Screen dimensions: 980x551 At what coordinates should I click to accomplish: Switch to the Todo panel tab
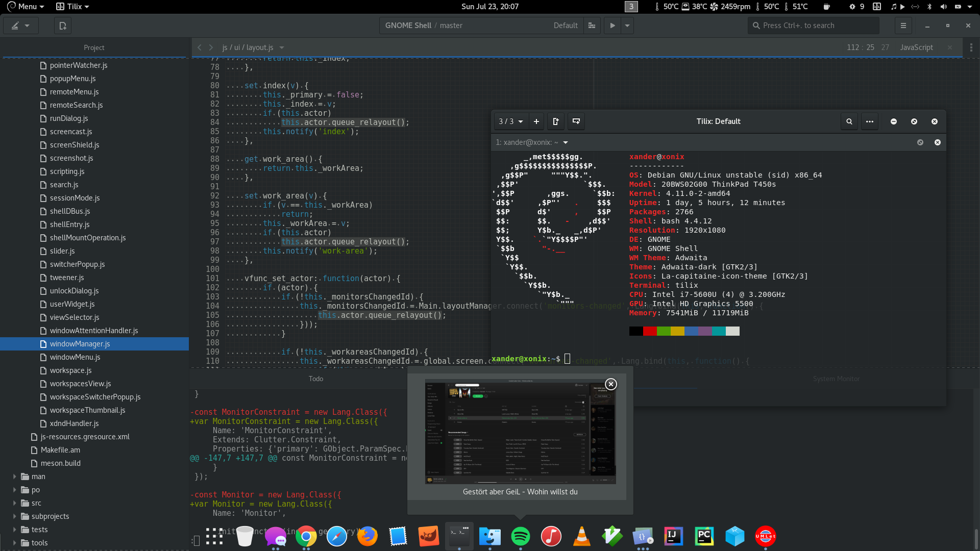coord(315,379)
